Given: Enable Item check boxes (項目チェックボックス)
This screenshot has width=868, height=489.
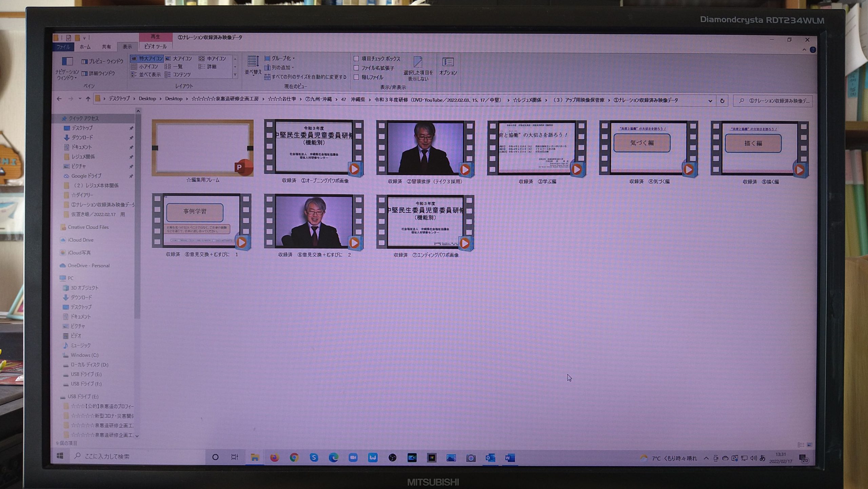Looking at the screenshot, I should click(x=377, y=59).
